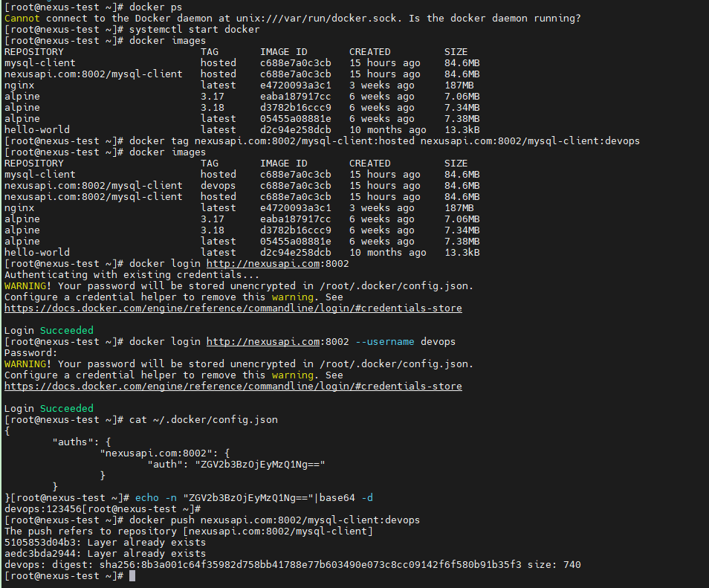The width and height of the screenshot is (709, 588).
Task: Open docs.docker.com link above second Login Succeeded
Action: click(x=233, y=387)
